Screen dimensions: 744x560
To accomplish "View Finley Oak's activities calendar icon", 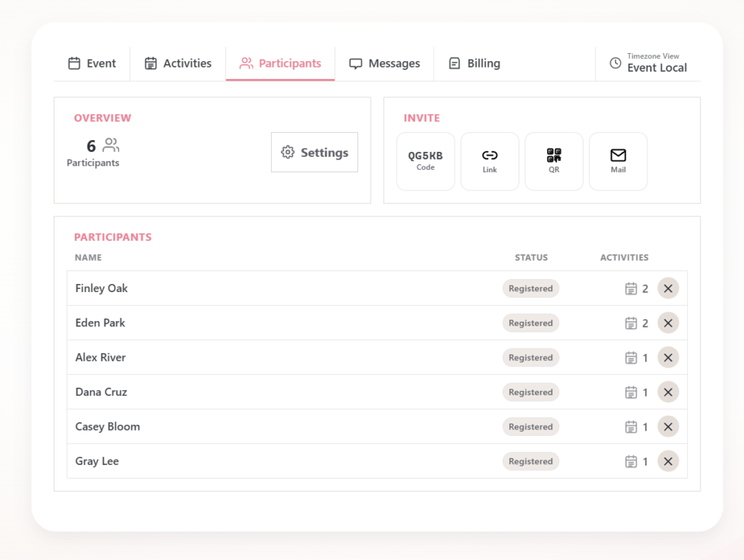I will 631,288.
